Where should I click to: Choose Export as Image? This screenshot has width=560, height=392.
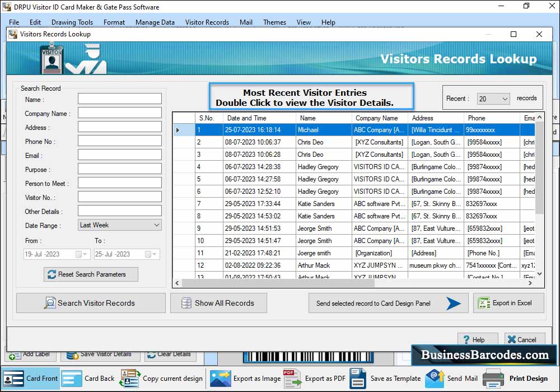(x=245, y=379)
